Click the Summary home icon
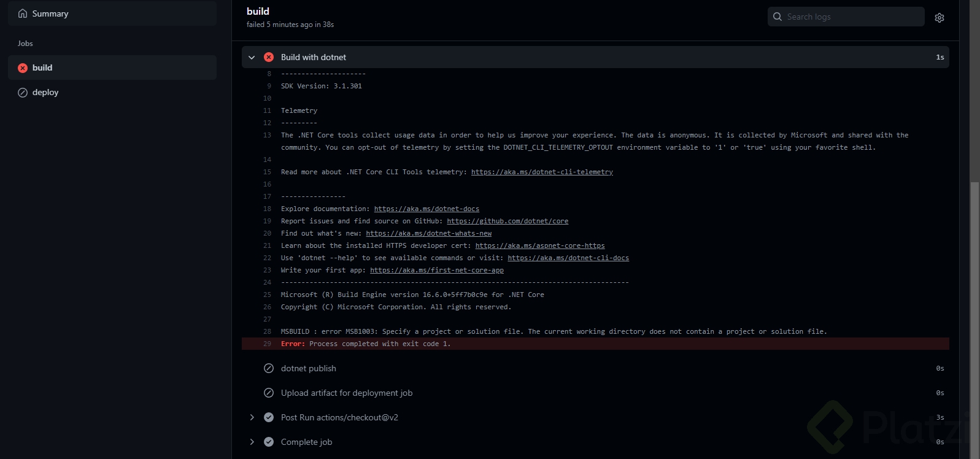Image resolution: width=980 pixels, height=459 pixels. (23, 13)
